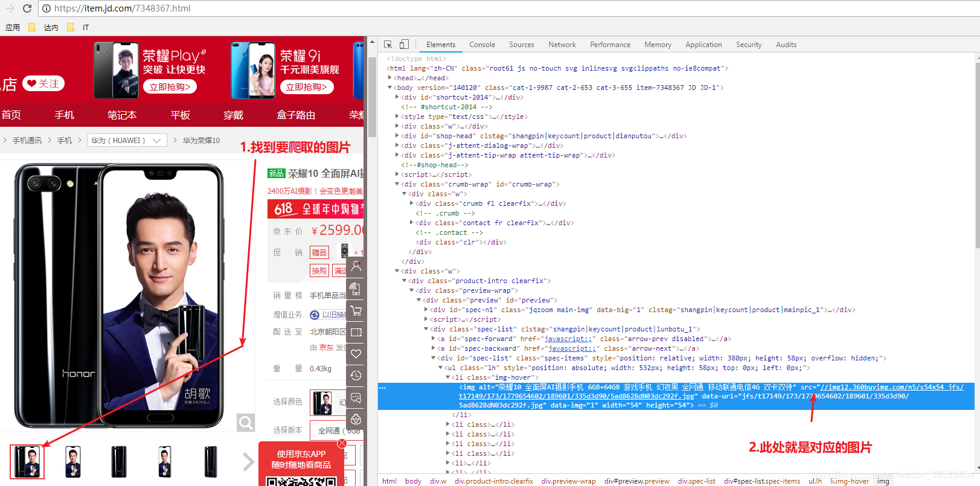Screen dimensions: 980x486
Task: Choose the 全网通 version option
Action: coord(336,430)
